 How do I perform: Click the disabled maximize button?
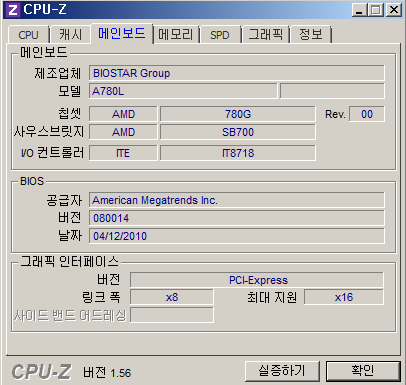click(376, 10)
